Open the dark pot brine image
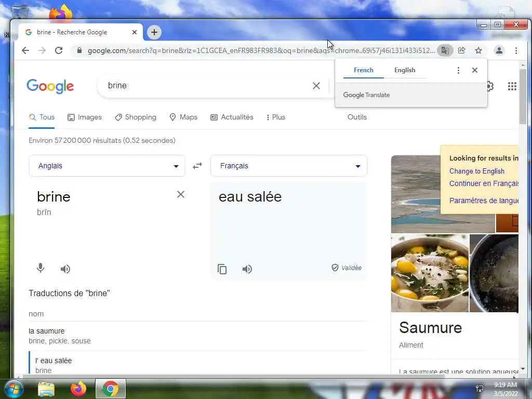 [494, 273]
